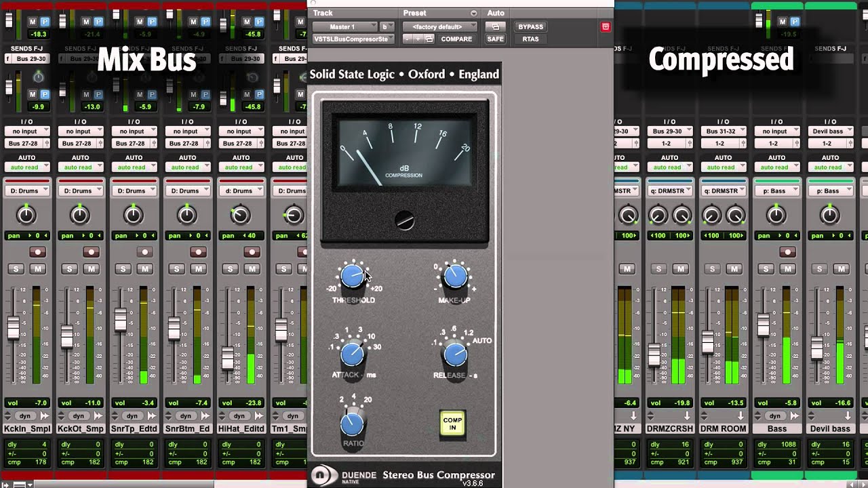Screen dimensions: 868x488
Task: Open the Master 1 track selector dropdown
Action: [x=344, y=27]
